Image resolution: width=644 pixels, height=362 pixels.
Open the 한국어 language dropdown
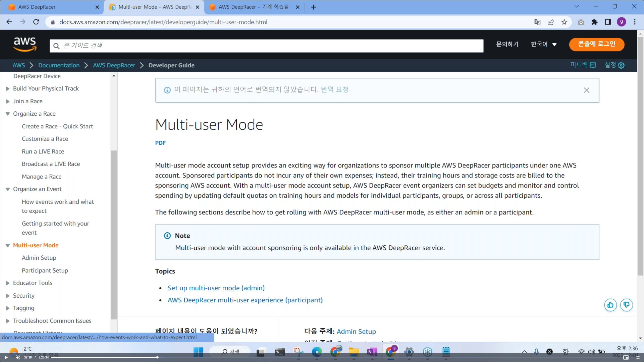[543, 44]
